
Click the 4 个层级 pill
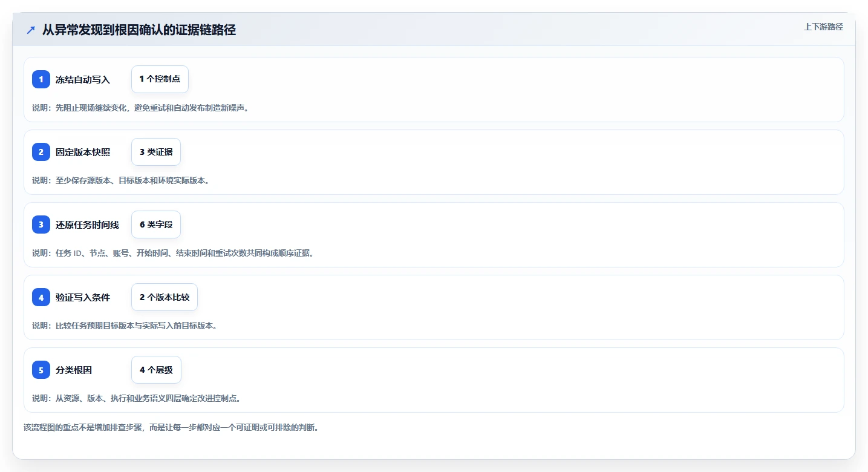point(156,370)
